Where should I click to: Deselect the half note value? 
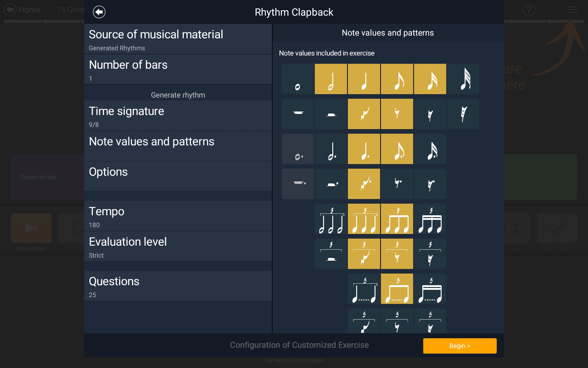[331, 79]
